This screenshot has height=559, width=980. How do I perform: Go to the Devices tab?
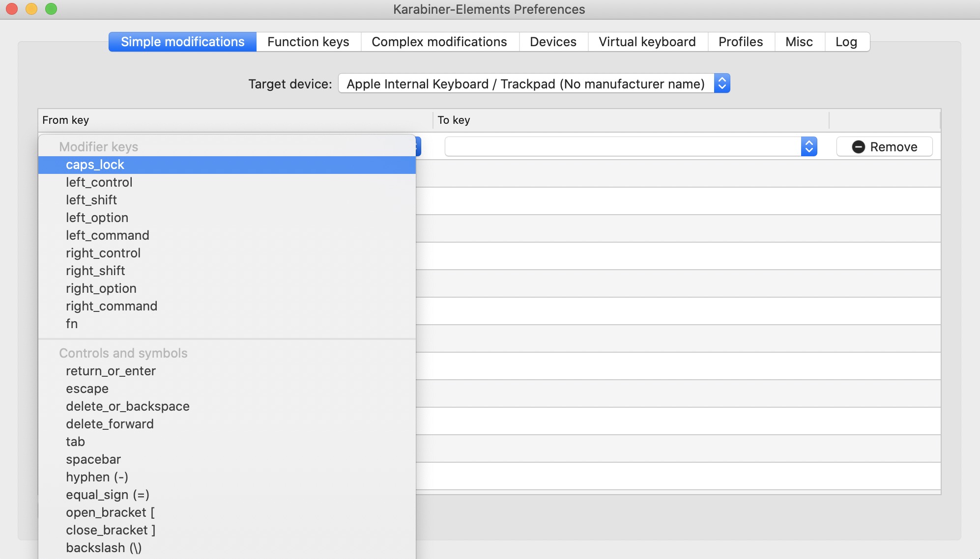tap(553, 42)
